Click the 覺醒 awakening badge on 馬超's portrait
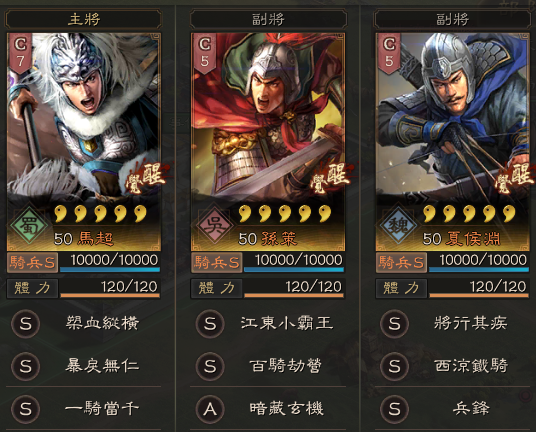 (x=145, y=178)
